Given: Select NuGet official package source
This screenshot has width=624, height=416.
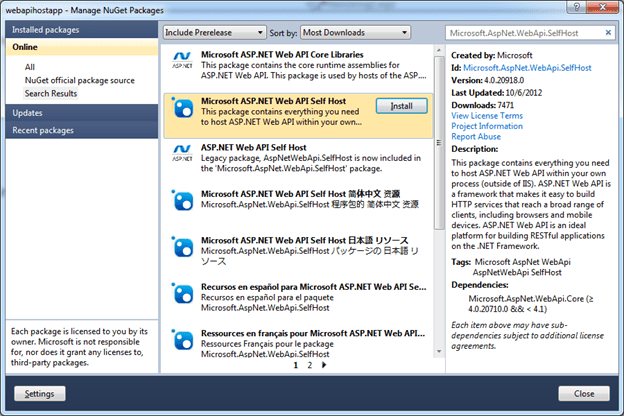Looking at the screenshot, I should (79, 80).
